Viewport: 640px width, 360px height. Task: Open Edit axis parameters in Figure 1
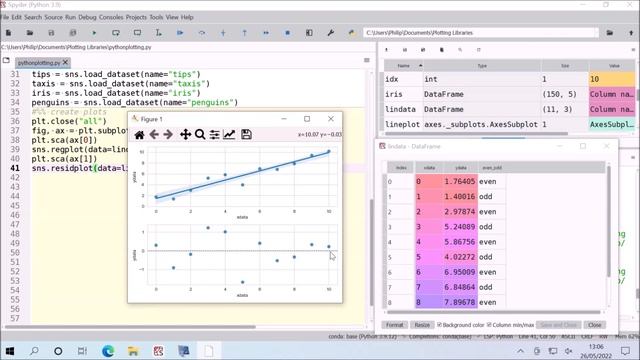tap(229, 135)
